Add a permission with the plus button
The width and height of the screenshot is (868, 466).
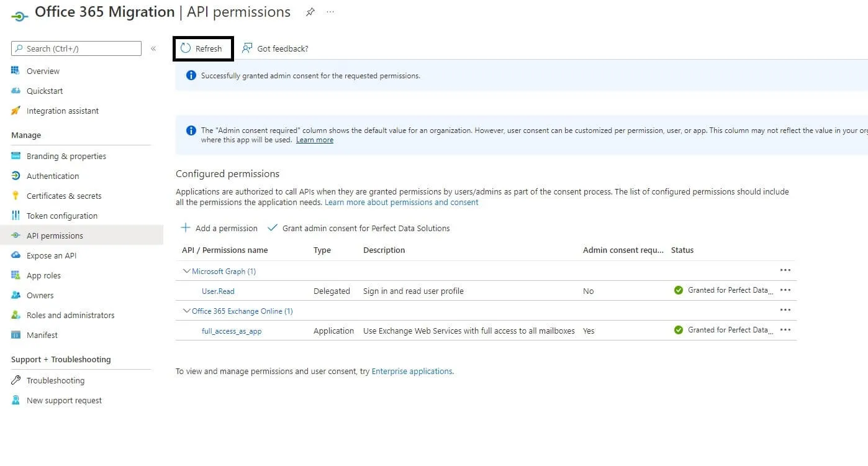pos(219,228)
